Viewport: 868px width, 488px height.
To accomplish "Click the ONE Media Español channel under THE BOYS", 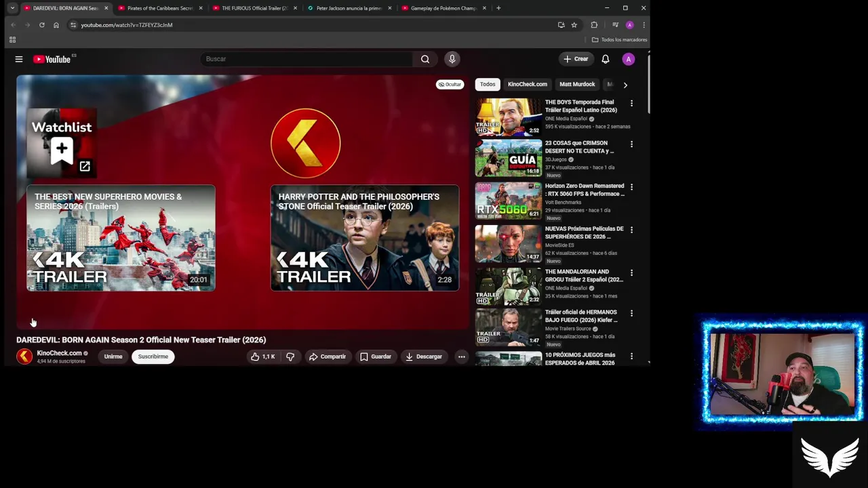I will pos(566,119).
